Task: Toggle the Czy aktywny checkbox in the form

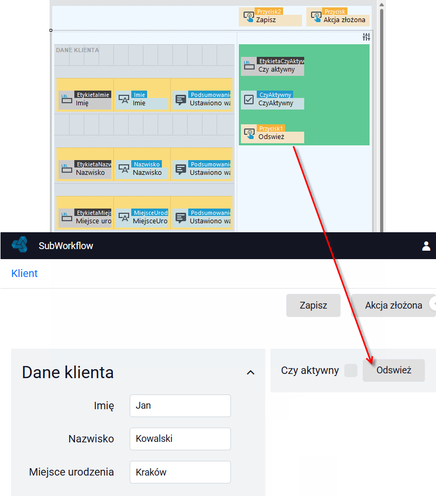Action: 351,370
